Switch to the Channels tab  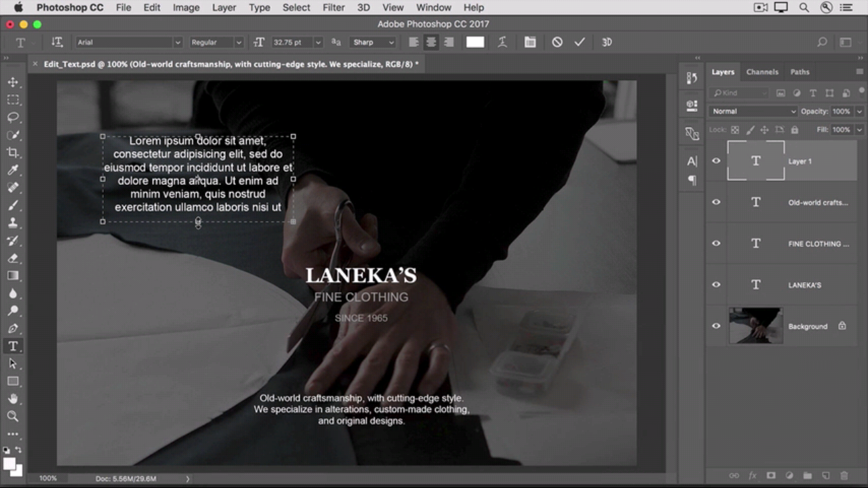(x=762, y=72)
